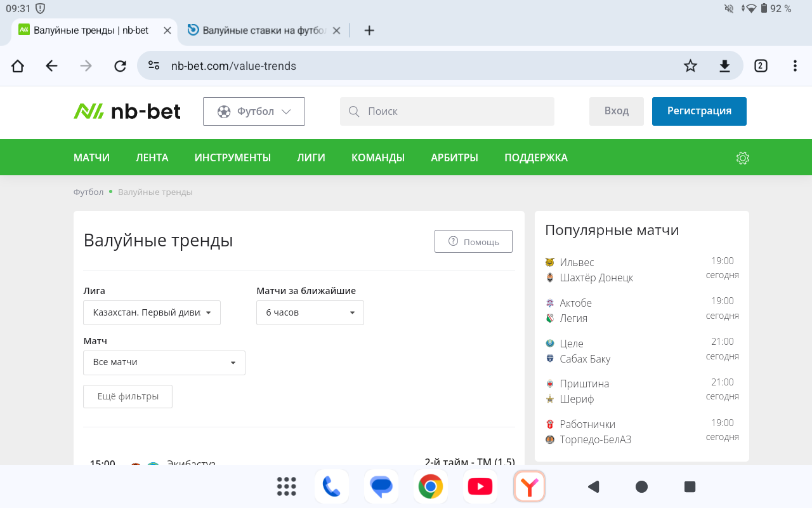This screenshot has height=508, width=812.
Task: Open the ИНСТРУМЕНТЫ menu item
Action: 232,158
